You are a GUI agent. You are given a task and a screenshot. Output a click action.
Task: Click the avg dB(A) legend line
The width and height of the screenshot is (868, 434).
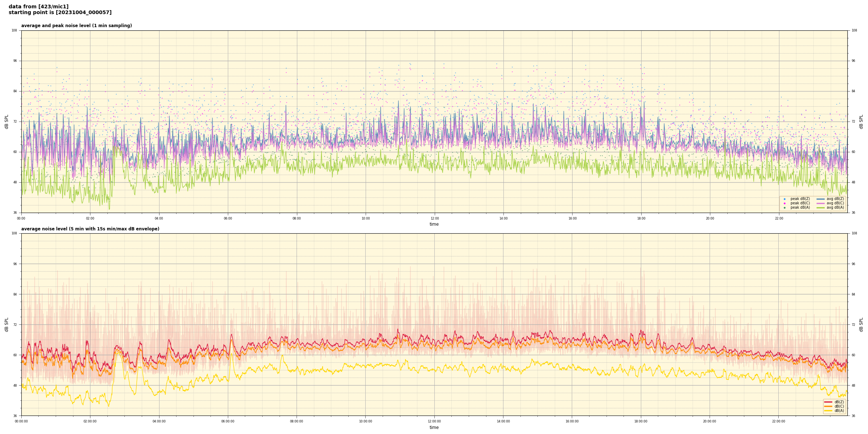821,208
